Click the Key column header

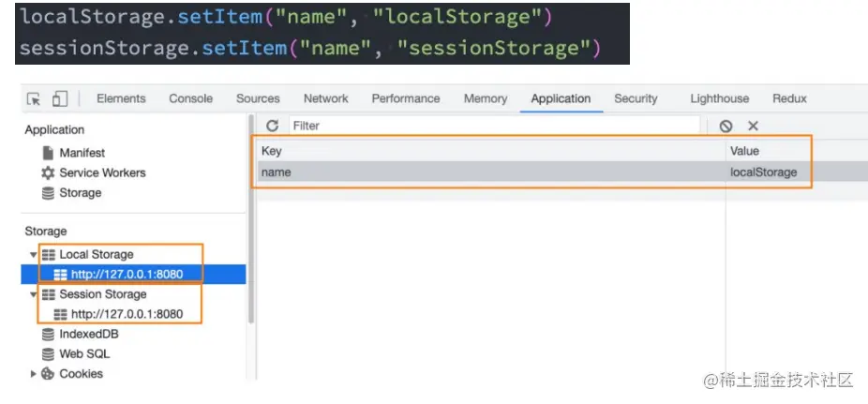click(272, 151)
